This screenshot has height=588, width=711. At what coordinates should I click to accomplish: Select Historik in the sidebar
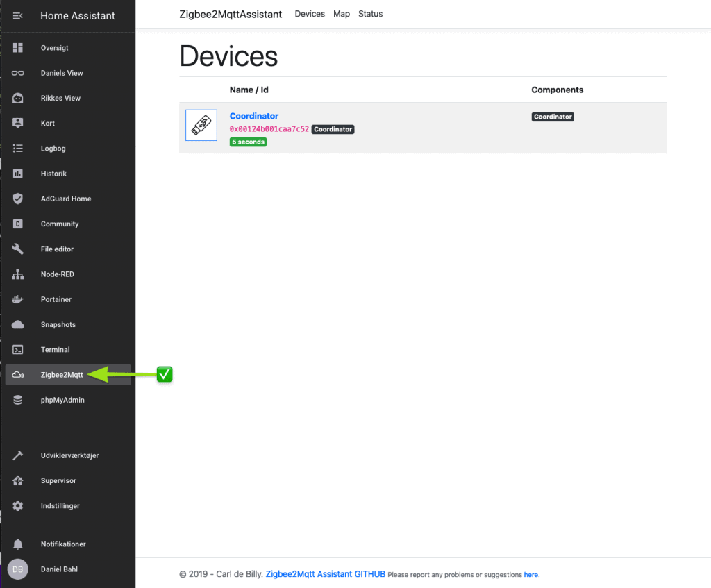(53, 174)
